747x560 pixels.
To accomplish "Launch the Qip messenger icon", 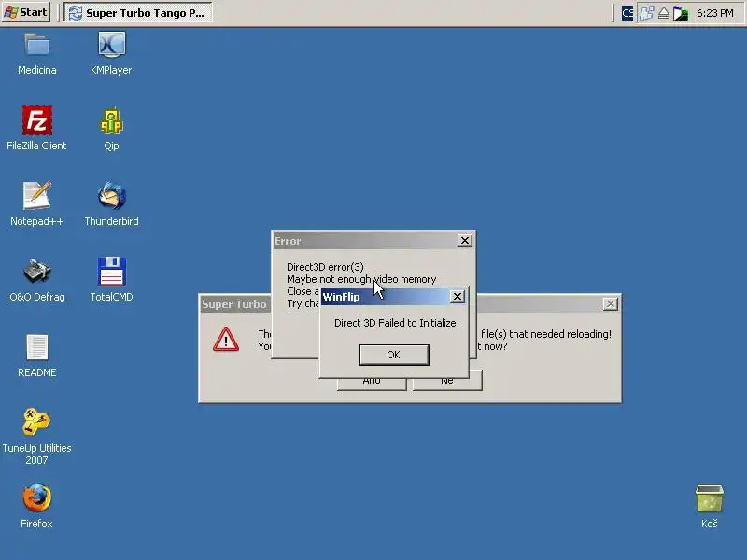I will (x=111, y=120).
